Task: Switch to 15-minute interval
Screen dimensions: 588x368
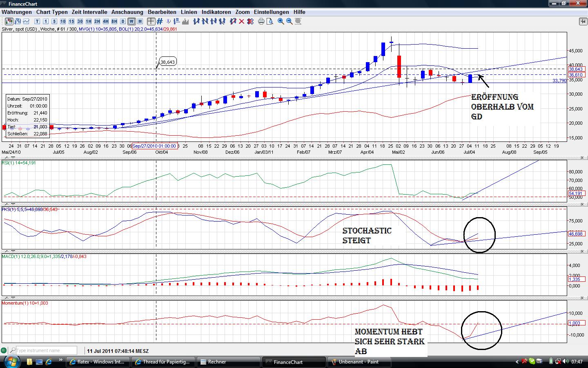Action: [71, 21]
